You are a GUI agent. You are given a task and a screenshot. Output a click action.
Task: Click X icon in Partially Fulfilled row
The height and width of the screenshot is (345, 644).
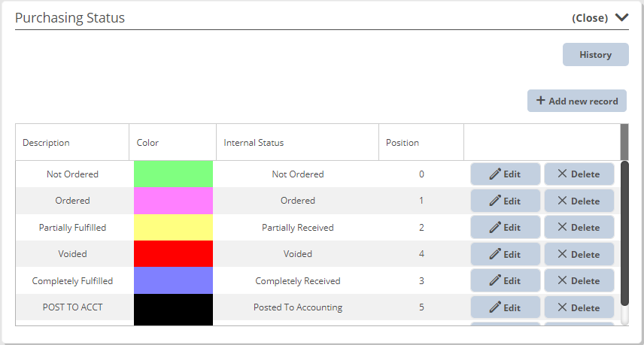pos(562,227)
